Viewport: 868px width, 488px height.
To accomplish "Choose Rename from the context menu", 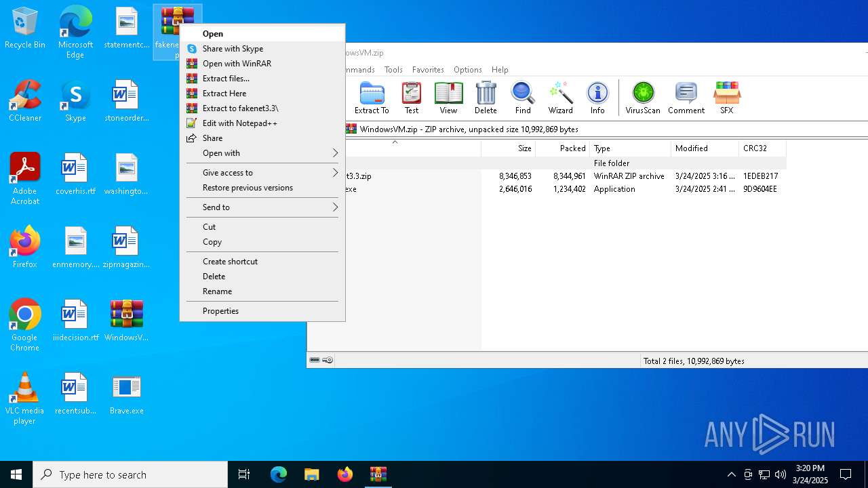I will (x=262, y=291).
